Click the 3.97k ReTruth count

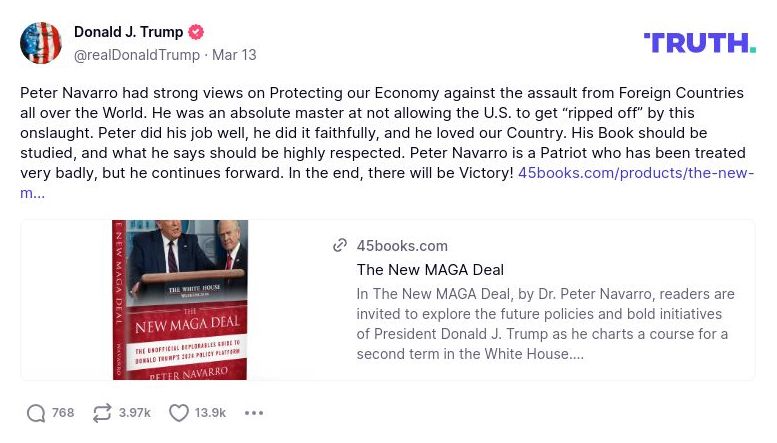(x=134, y=413)
